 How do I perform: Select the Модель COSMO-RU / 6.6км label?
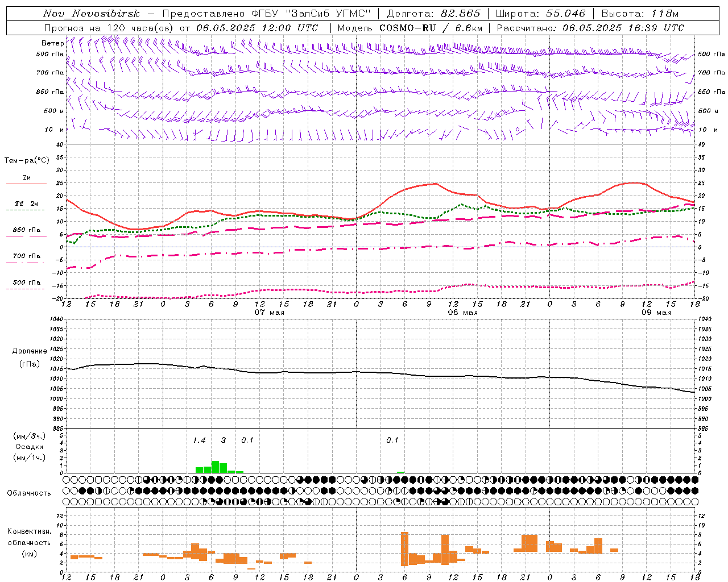coord(409,28)
